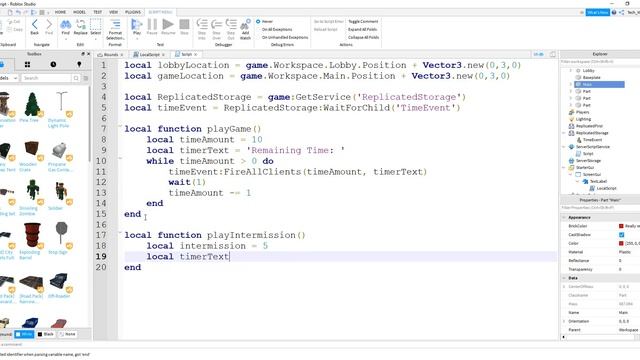Select the Dynamic Light Pole model thumbnail
The image size is (640, 360).
[x=61, y=104]
